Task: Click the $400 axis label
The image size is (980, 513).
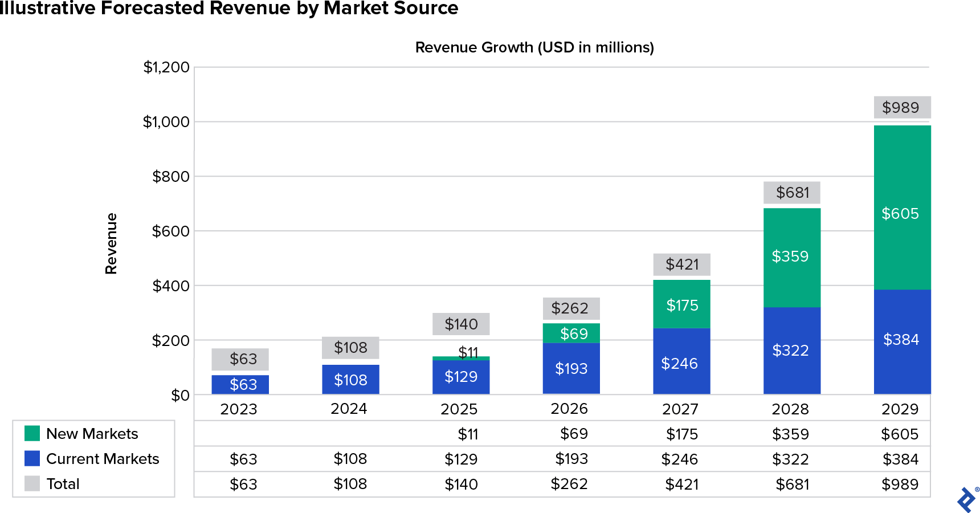Action: [x=171, y=286]
